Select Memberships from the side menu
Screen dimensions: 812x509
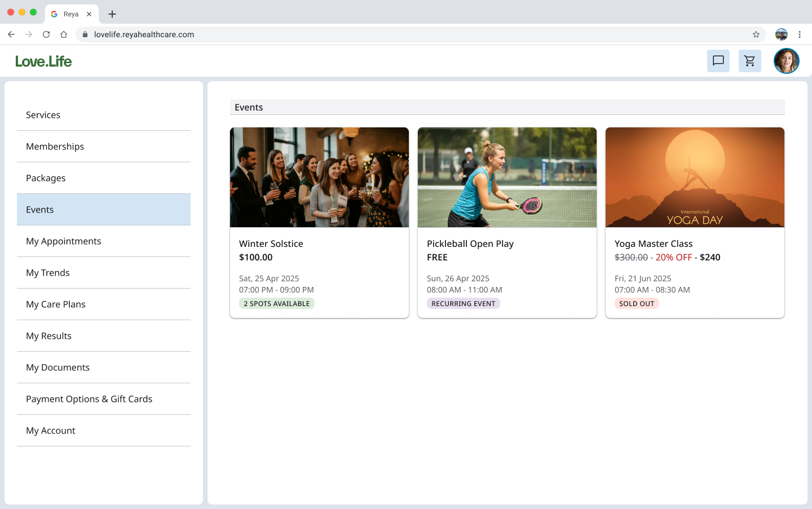[x=55, y=147]
